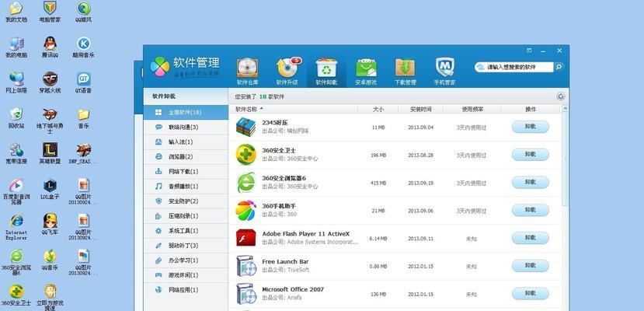
Task: Sort list by 使用频率 column header
Action: (x=472, y=110)
